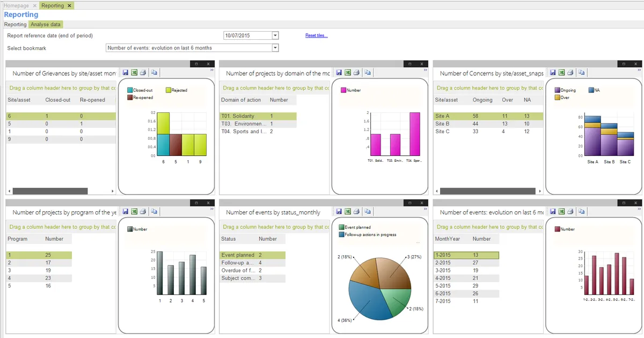Maximize the Grievances by site/asset tile
The width and height of the screenshot is (644, 338).
point(196,63)
